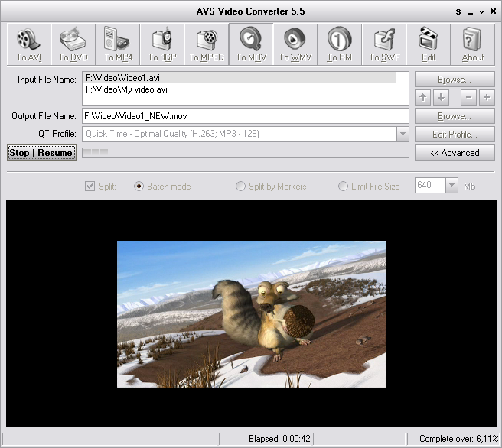
Task: Select the Limit File Size option
Action: [343, 186]
